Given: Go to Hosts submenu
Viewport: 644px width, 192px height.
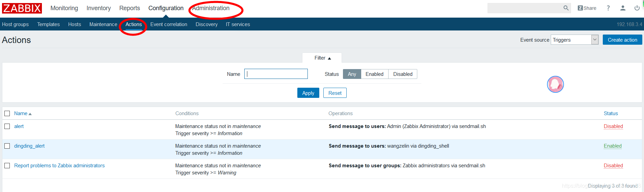Looking at the screenshot, I should tap(75, 24).
